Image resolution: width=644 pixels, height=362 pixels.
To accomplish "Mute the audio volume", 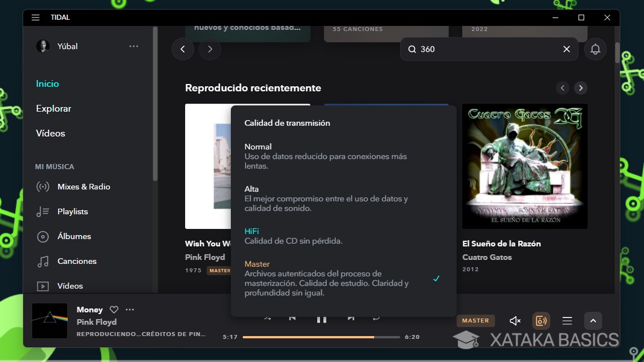I will click(x=514, y=320).
